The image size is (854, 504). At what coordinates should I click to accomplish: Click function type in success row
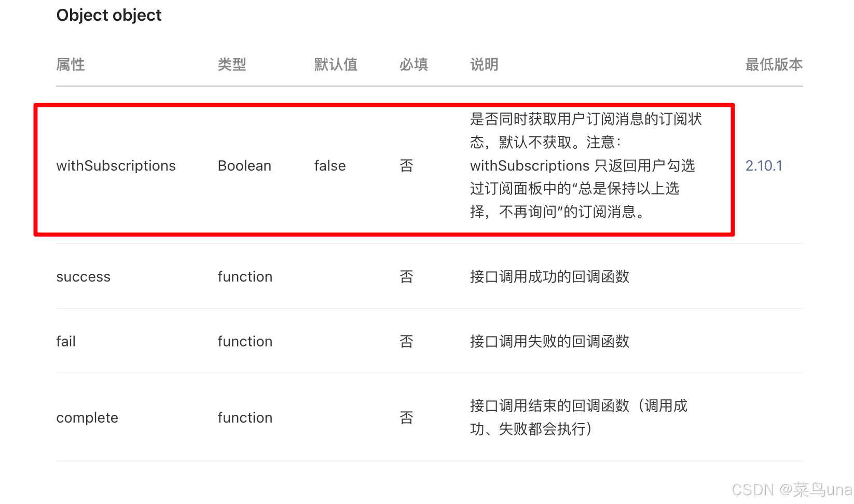click(245, 276)
